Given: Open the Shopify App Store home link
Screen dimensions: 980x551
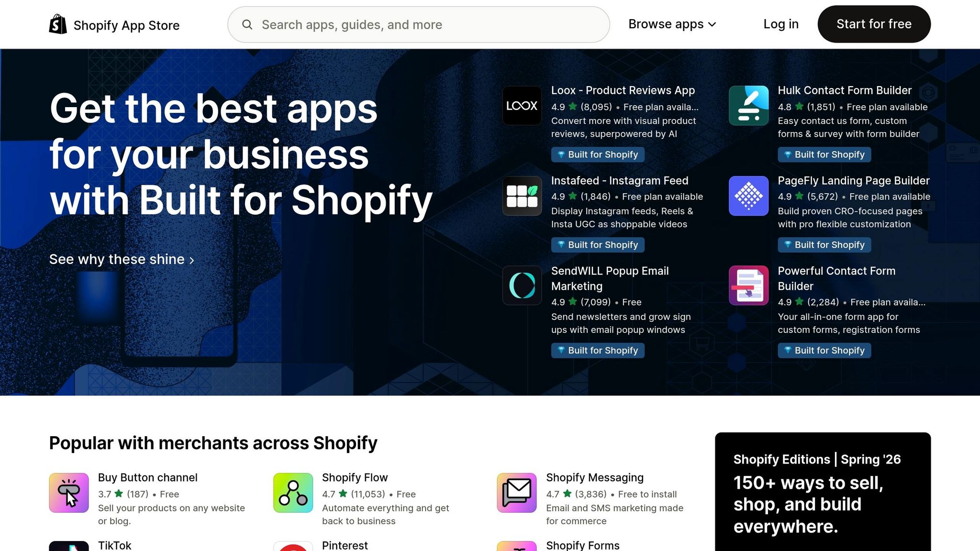Looking at the screenshot, I should 114,25.
